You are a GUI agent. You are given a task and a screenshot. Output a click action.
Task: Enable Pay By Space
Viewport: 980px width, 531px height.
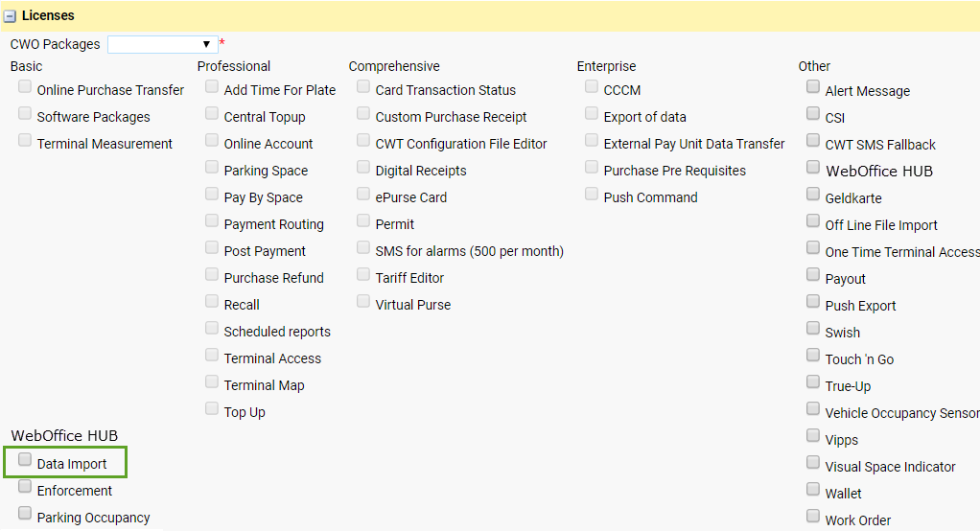212,194
